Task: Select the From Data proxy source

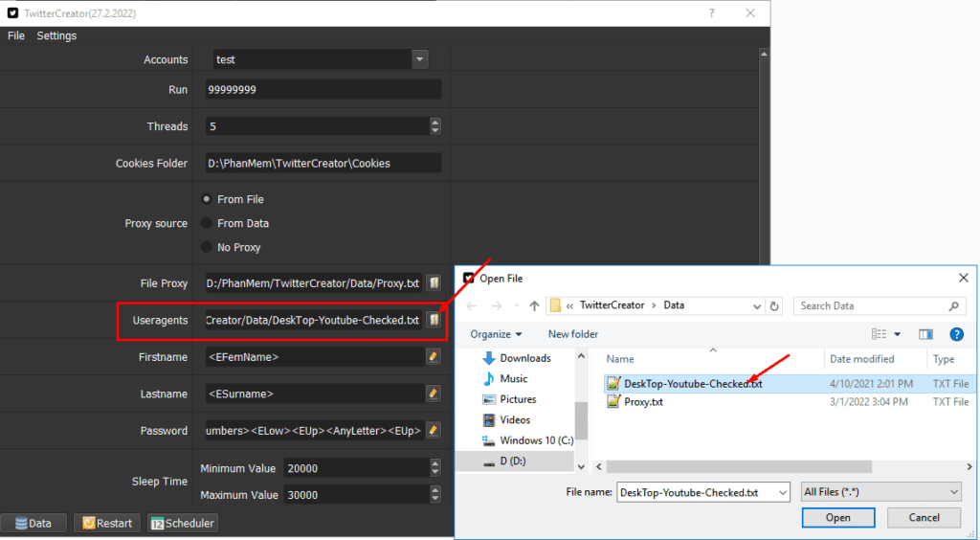Action: tap(235, 223)
